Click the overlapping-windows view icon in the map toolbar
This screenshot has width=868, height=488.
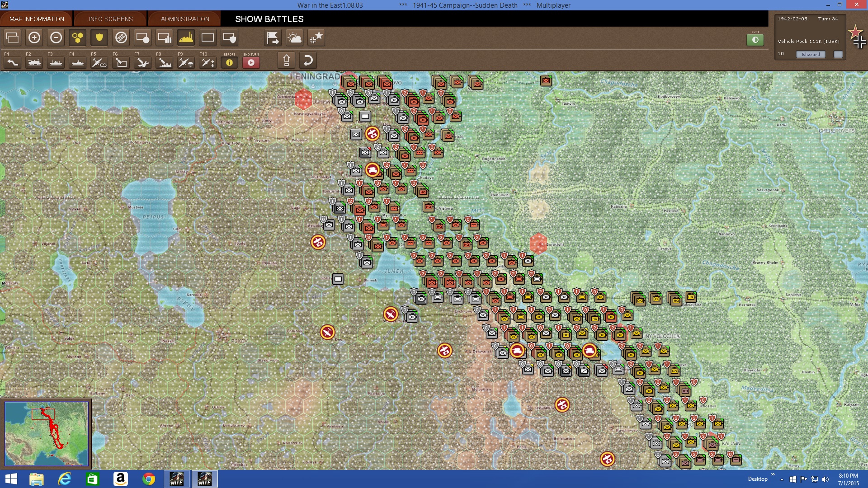(13, 38)
